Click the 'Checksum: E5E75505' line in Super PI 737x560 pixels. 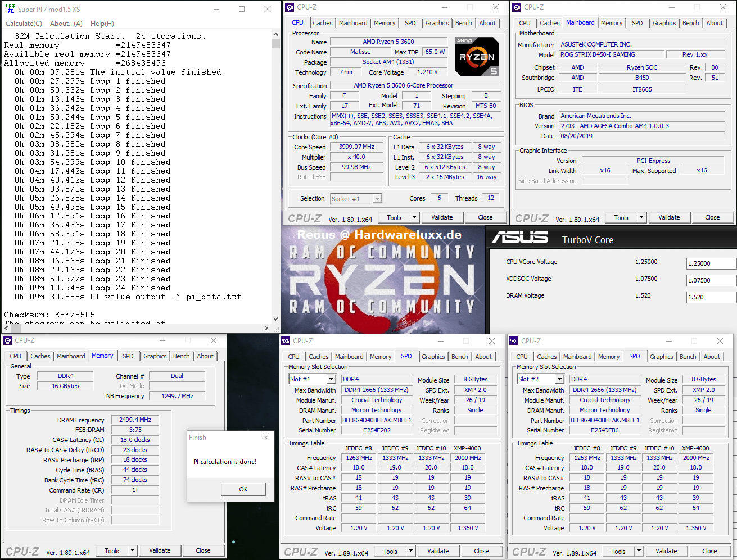pyautogui.click(x=49, y=315)
